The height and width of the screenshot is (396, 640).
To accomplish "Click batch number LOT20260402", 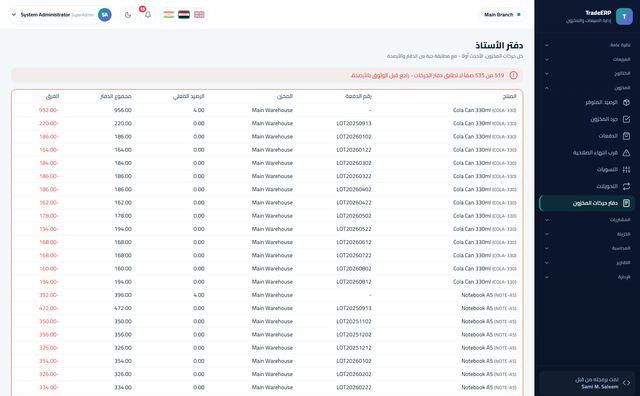I will point(354,189).
